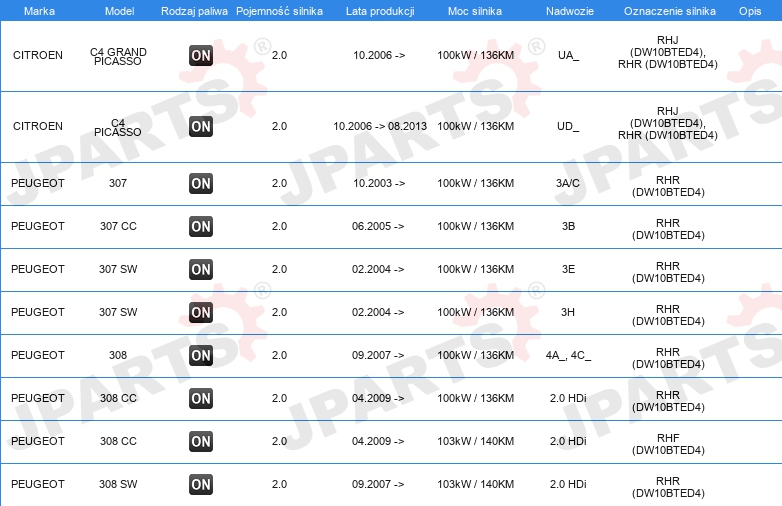Click the Lata produkcji column header
The width and height of the screenshot is (782, 506).
(x=380, y=11)
